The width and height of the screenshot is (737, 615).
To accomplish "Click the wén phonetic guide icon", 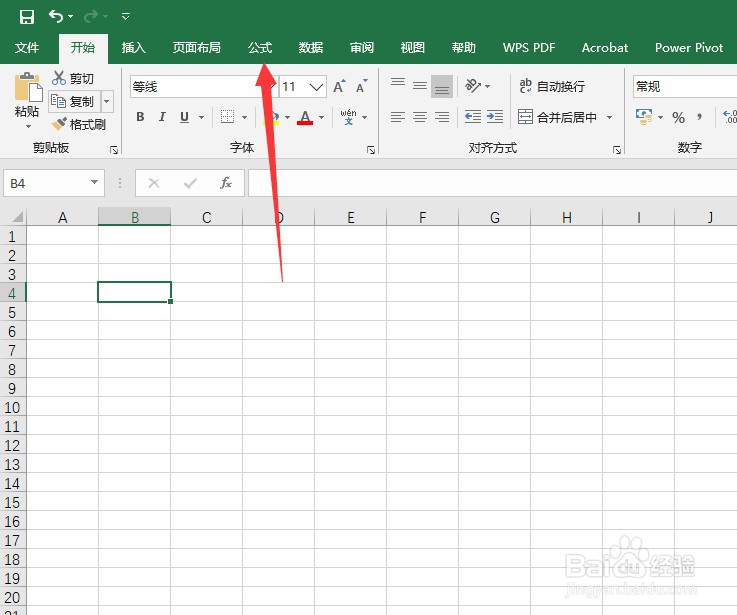I will [348, 117].
